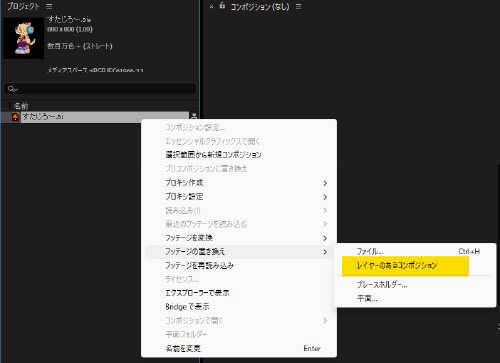The width and height of the screenshot is (500, 363).
Task: Expand arrow next to プロキシ作成
Action: point(325,183)
